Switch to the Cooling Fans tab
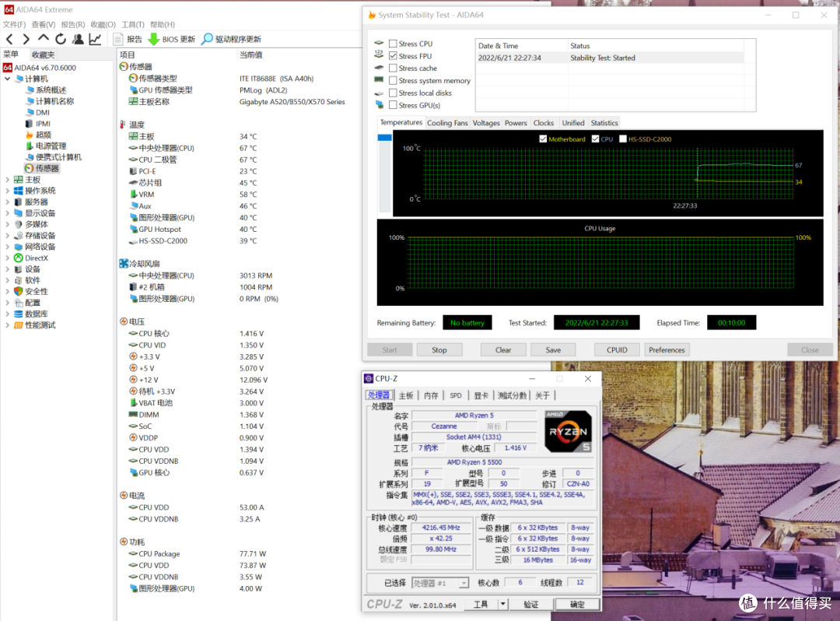This screenshot has width=840, height=621. click(447, 123)
